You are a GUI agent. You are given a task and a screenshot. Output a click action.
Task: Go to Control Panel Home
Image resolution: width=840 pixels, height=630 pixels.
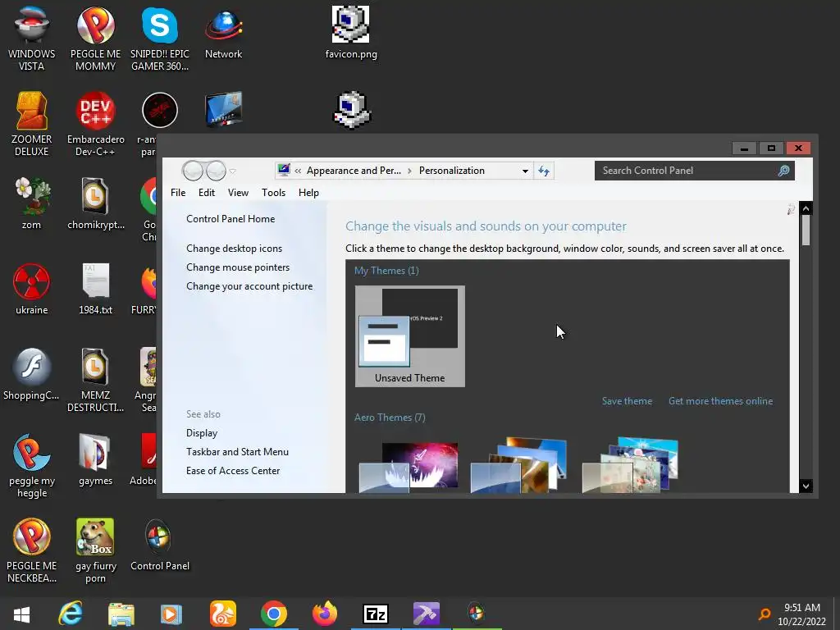click(x=231, y=218)
